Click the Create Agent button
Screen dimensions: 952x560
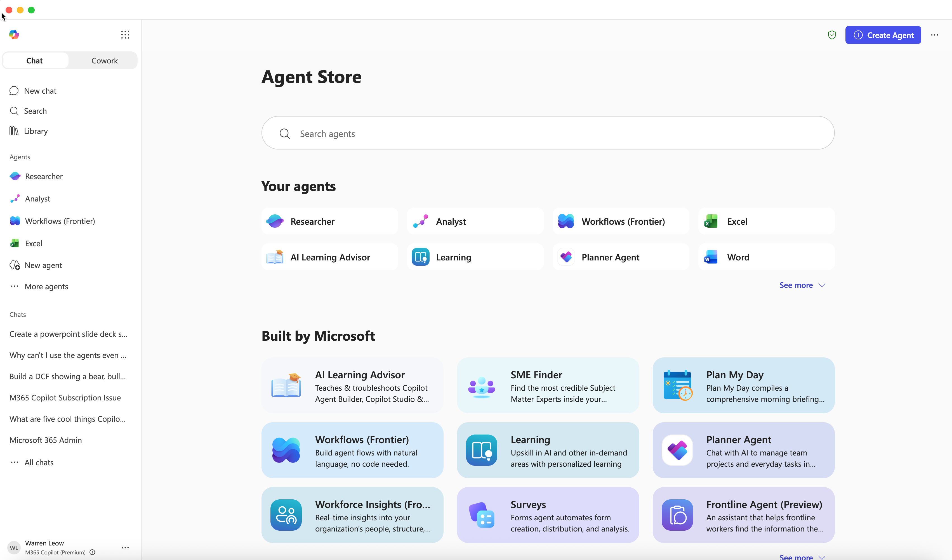883,35
